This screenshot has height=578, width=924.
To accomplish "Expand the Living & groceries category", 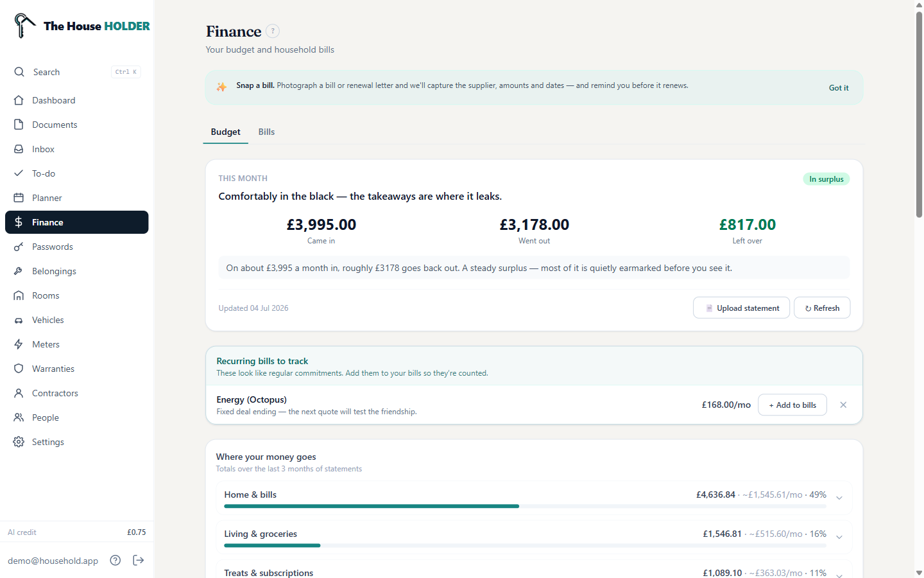I will point(839,537).
